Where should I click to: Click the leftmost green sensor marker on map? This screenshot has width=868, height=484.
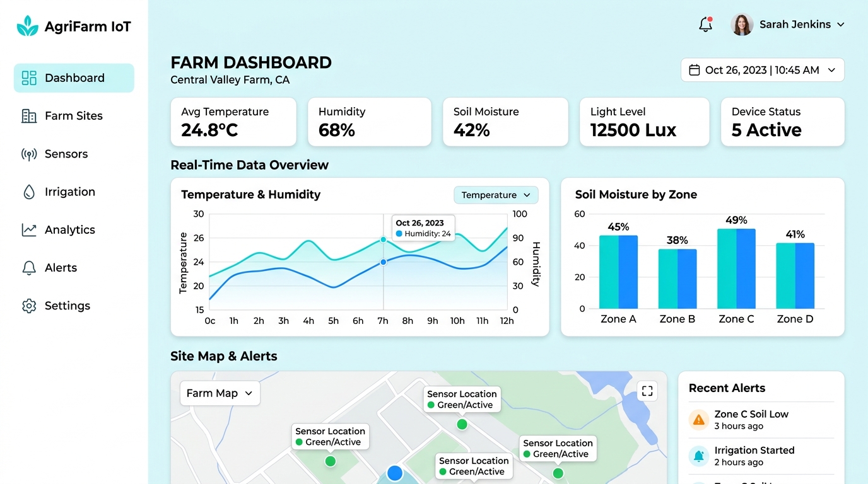point(330,461)
